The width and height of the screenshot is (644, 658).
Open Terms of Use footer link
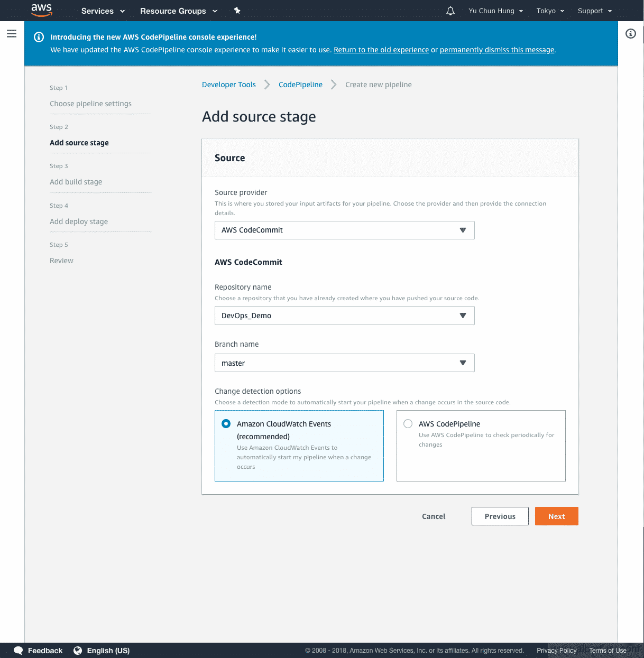click(608, 651)
